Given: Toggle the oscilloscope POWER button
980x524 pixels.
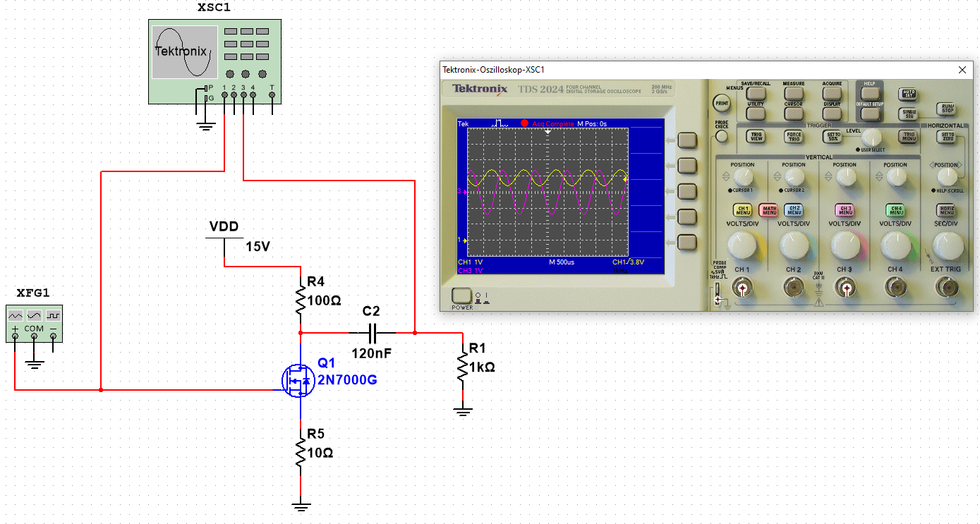Looking at the screenshot, I should (x=462, y=296).
